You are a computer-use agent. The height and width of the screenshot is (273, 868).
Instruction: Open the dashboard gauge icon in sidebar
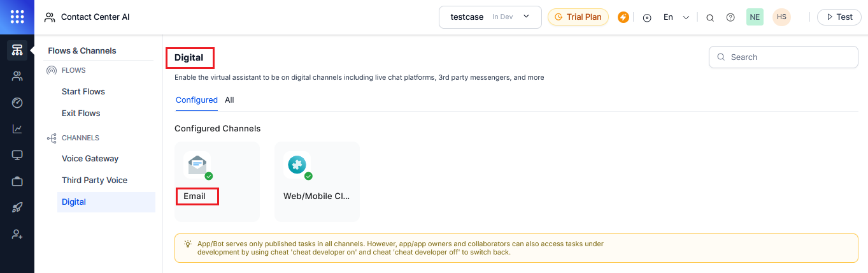[17, 103]
